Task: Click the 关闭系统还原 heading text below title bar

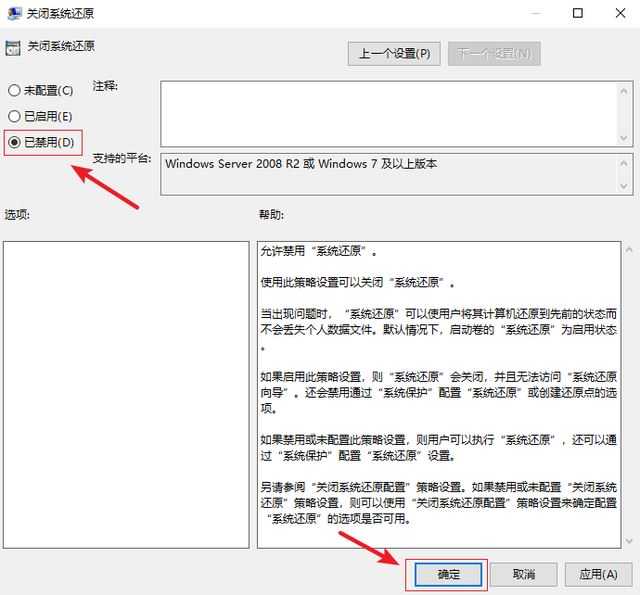Action: pos(61,46)
